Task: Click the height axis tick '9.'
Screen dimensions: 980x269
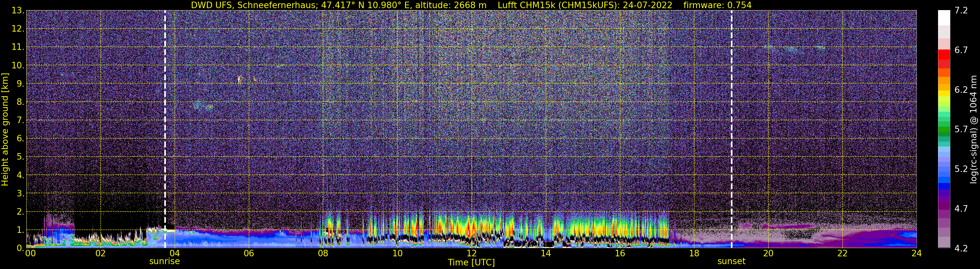Action: (20, 83)
